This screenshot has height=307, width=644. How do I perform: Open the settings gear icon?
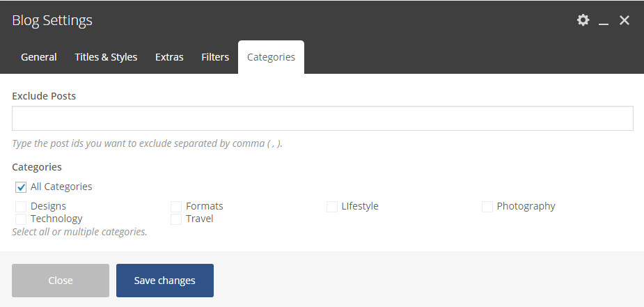583,20
